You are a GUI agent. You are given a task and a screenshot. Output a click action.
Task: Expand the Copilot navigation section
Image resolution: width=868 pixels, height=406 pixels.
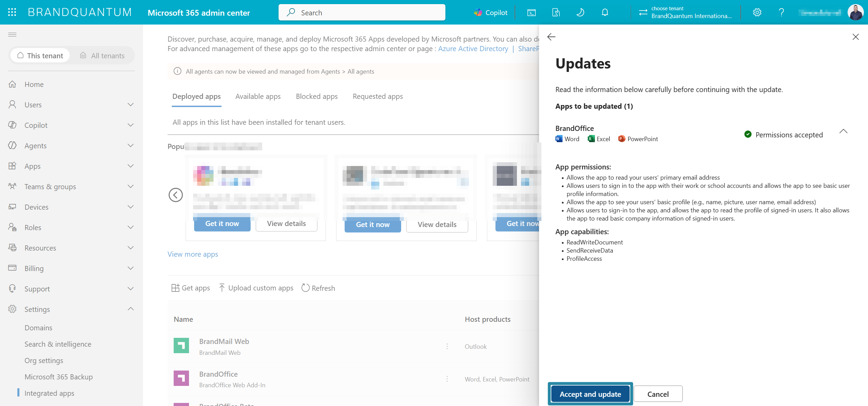pyautogui.click(x=130, y=125)
